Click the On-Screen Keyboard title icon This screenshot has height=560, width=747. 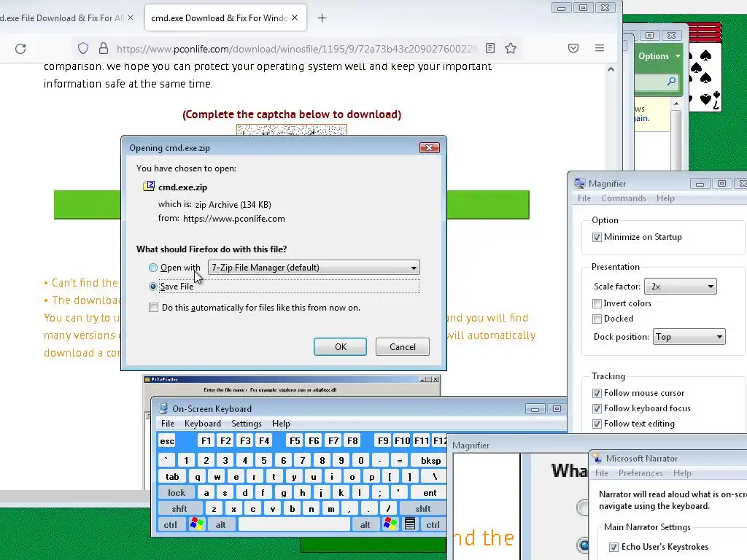click(163, 408)
